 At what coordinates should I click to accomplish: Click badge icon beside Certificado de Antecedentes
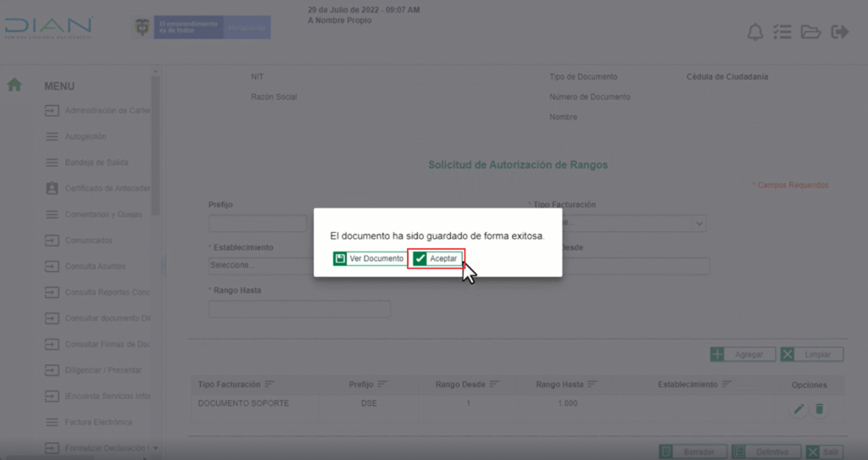[52, 188]
